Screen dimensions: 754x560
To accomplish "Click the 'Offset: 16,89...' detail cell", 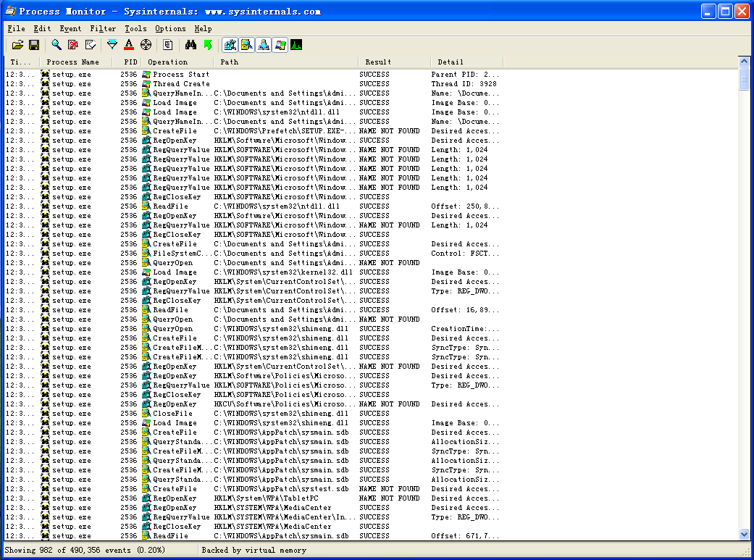I will tap(465, 310).
